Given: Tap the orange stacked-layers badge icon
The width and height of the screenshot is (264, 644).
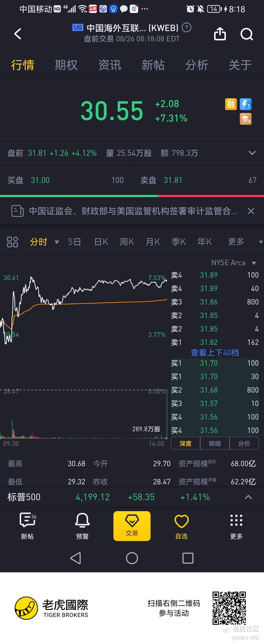Looking at the screenshot, I should pyautogui.click(x=245, y=119).
